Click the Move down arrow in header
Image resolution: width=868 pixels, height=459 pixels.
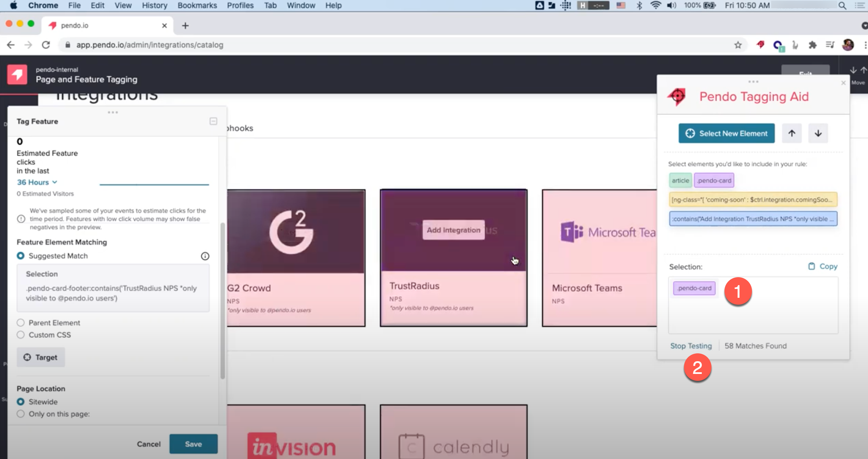pos(853,70)
